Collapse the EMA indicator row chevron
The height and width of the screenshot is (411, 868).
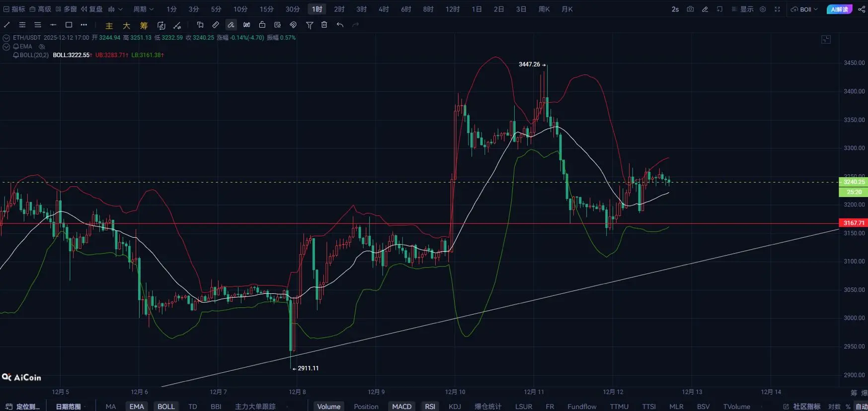click(x=6, y=47)
